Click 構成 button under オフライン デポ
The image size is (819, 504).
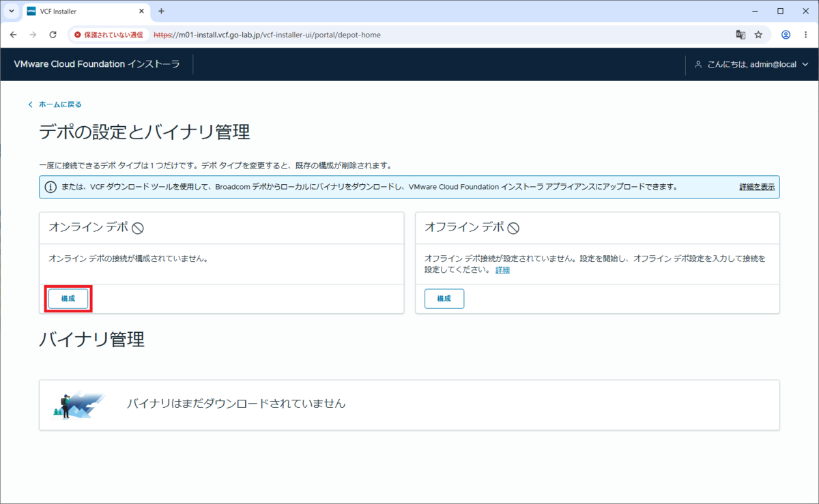pos(444,299)
